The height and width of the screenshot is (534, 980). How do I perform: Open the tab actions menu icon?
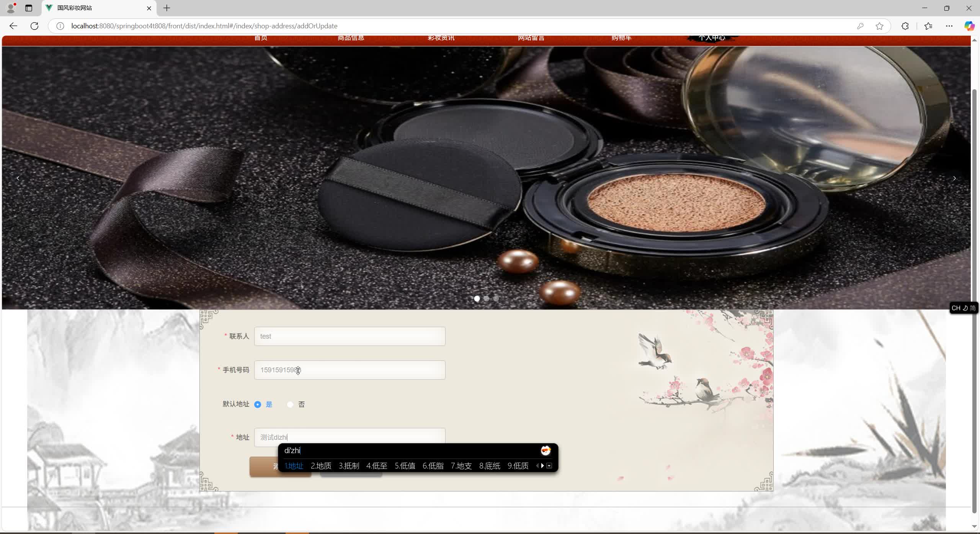click(x=29, y=8)
